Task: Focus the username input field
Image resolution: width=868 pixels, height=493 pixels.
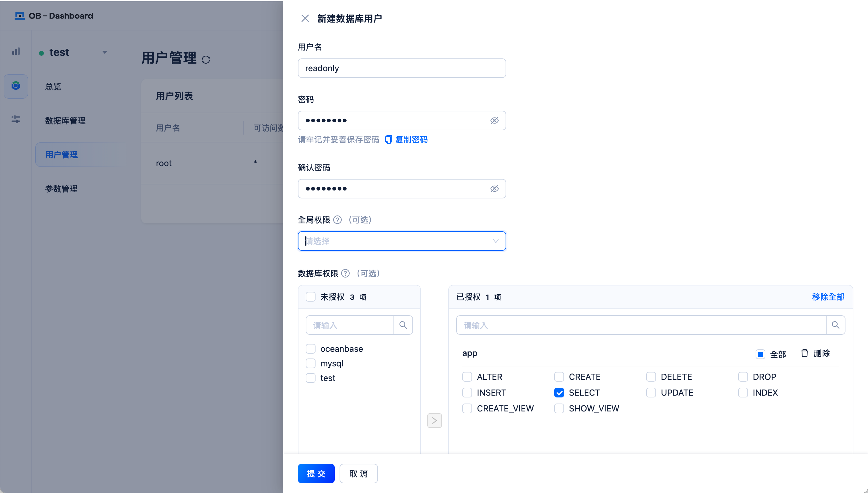Action: tap(402, 68)
